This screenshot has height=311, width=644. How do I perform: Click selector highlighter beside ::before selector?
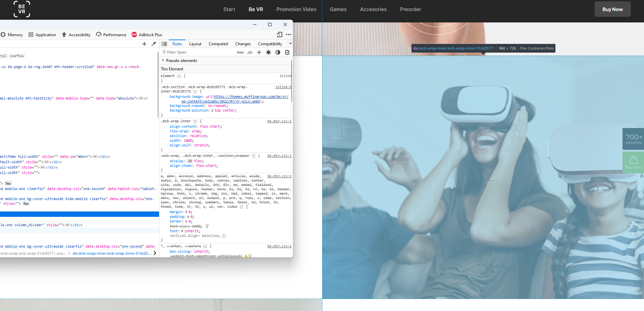click(x=205, y=246)
